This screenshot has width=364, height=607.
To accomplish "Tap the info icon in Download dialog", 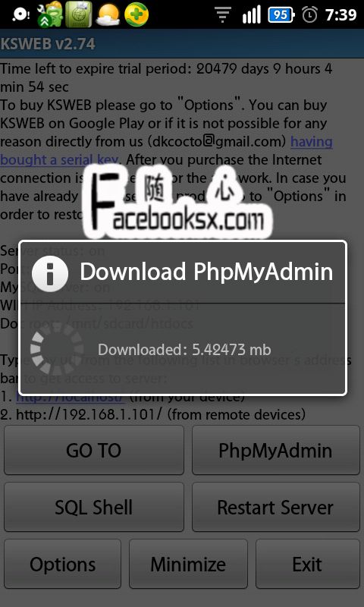I will (50, 274).
